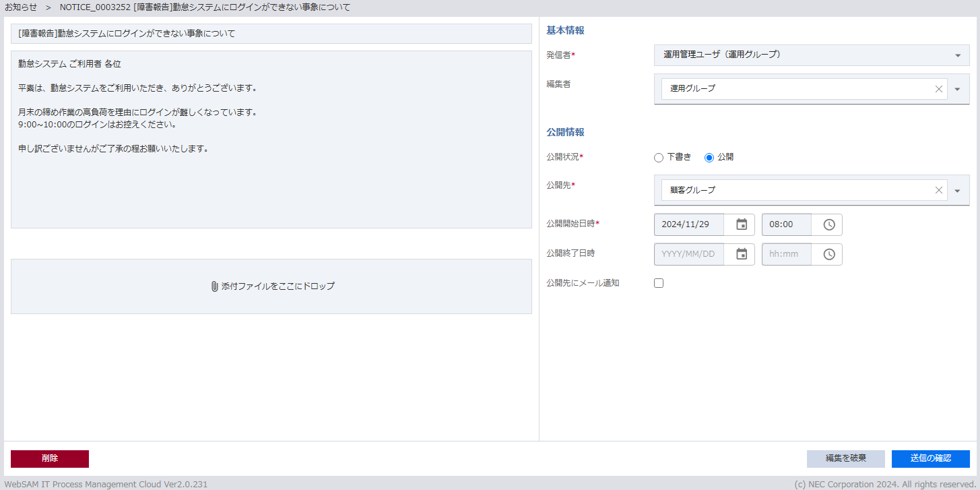Select the 公開 radio button
The height and width of the screenshot is (490, 980).
click(709, 158)
